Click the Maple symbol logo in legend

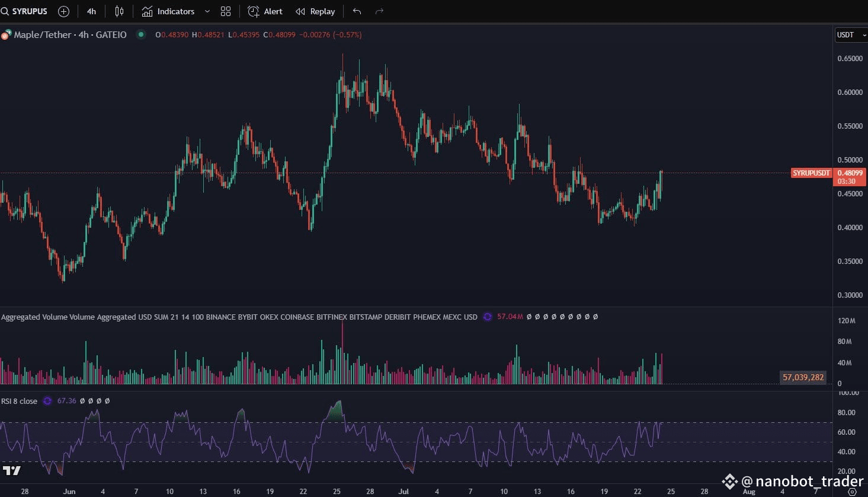[x=6, y=35]
